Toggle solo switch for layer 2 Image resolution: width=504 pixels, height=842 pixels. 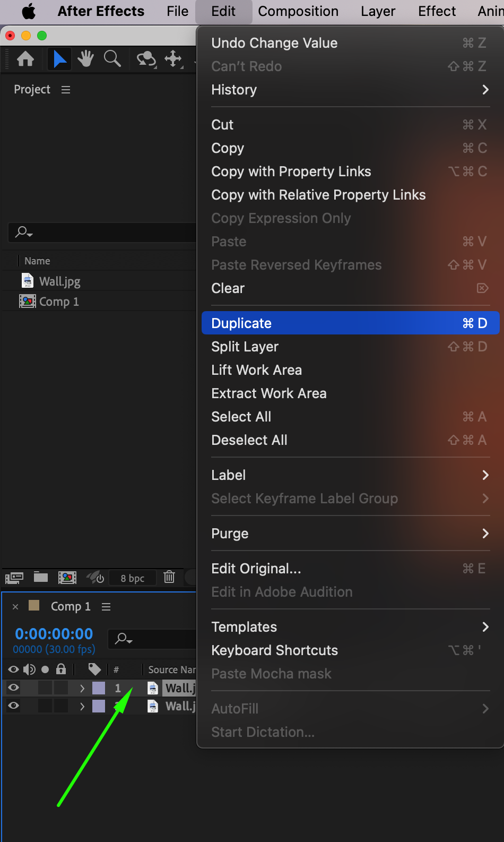[x=45, y=706]
